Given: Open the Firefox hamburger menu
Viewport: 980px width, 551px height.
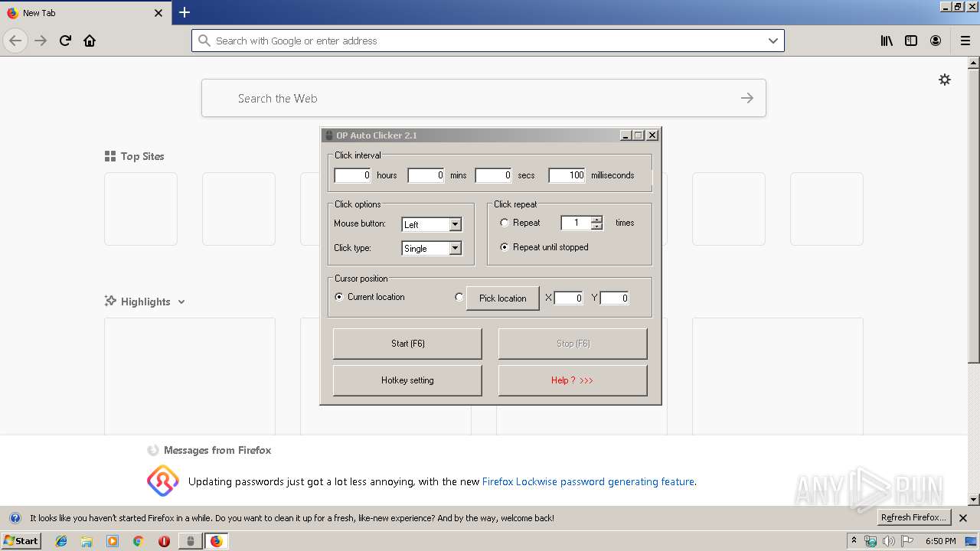Looking at the screenshot, I should coord(965,41).
